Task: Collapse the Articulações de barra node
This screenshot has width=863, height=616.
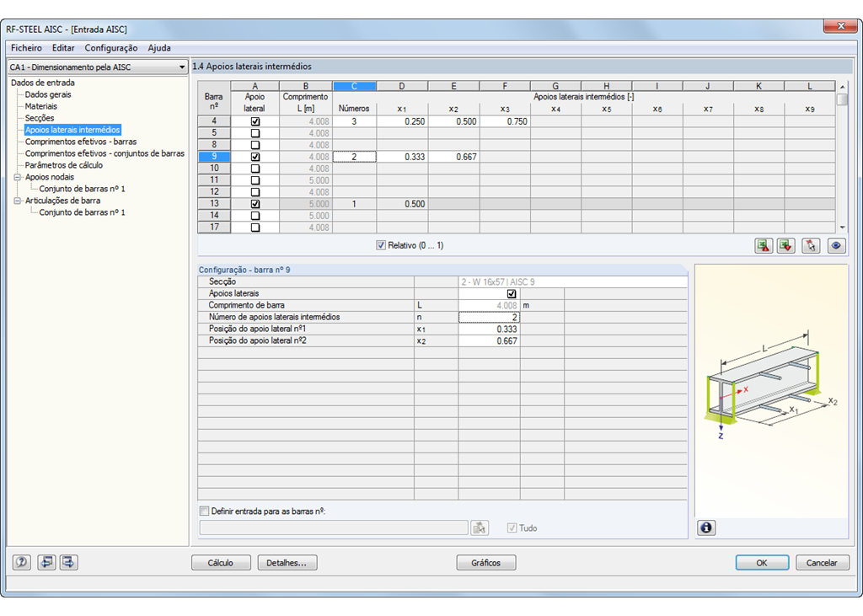Action: 18,201
